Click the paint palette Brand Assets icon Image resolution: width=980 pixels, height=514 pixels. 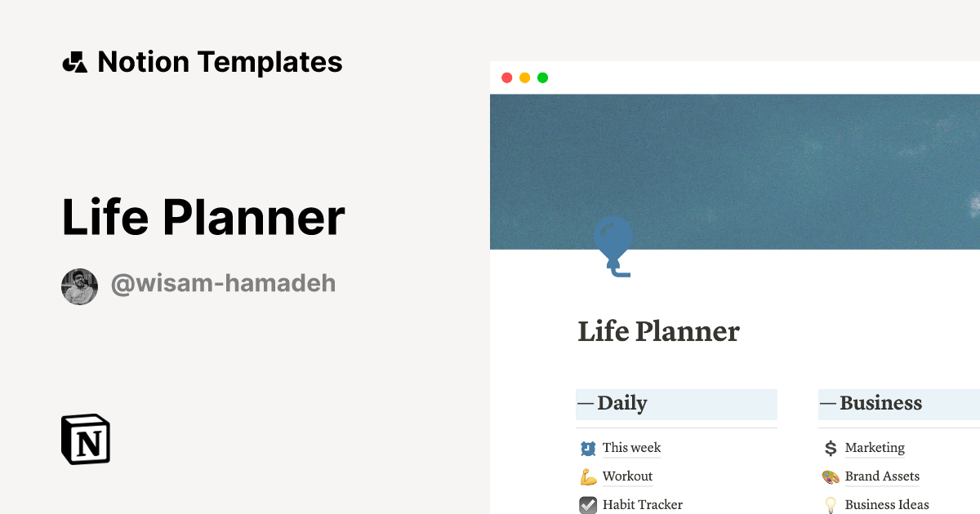pos(831,476)
